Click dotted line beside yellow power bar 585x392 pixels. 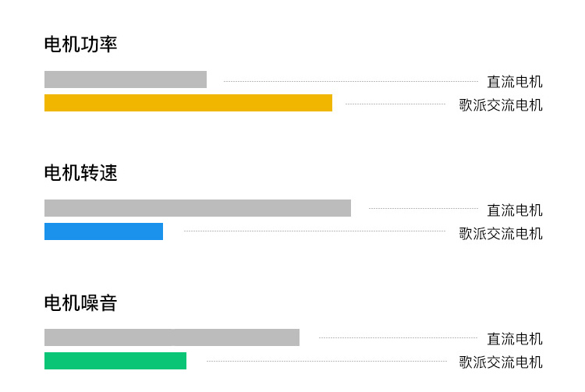click(395, 104)
